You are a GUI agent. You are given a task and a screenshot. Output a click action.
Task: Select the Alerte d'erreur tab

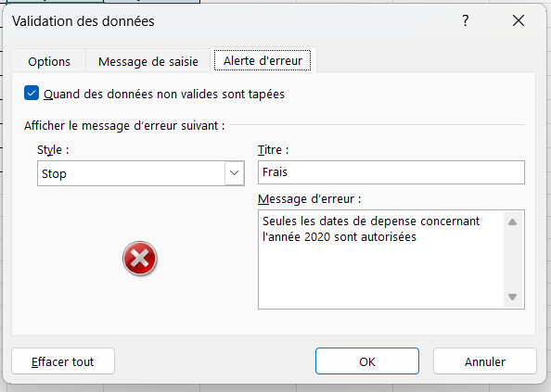click(263, 60)
